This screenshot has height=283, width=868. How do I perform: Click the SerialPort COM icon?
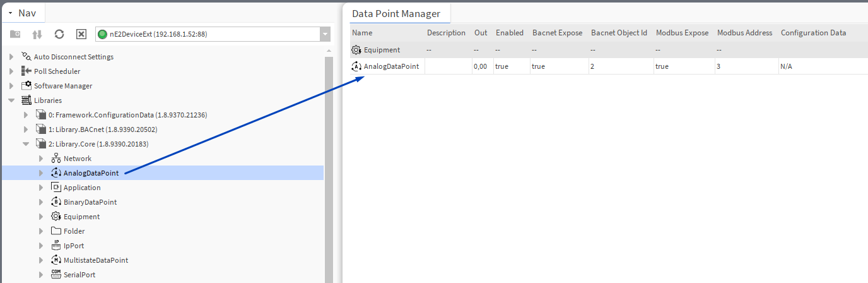56,275
